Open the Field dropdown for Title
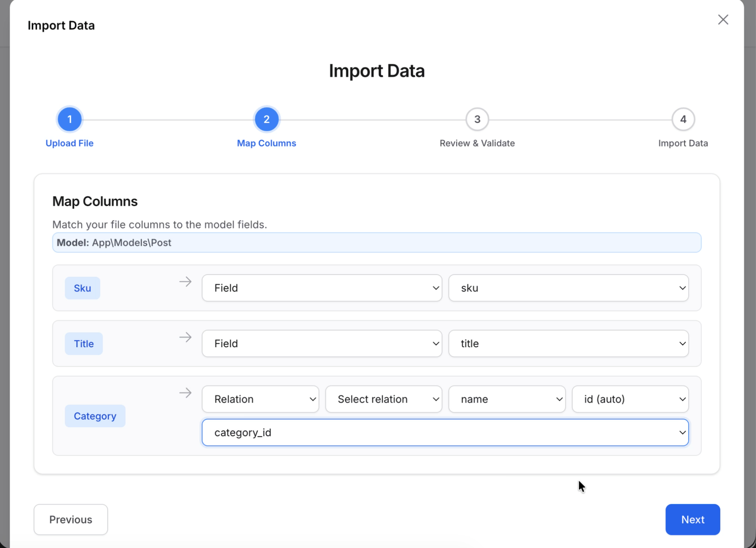The width and height of the screenshot is (756, 548). click(x=321, y=343)
